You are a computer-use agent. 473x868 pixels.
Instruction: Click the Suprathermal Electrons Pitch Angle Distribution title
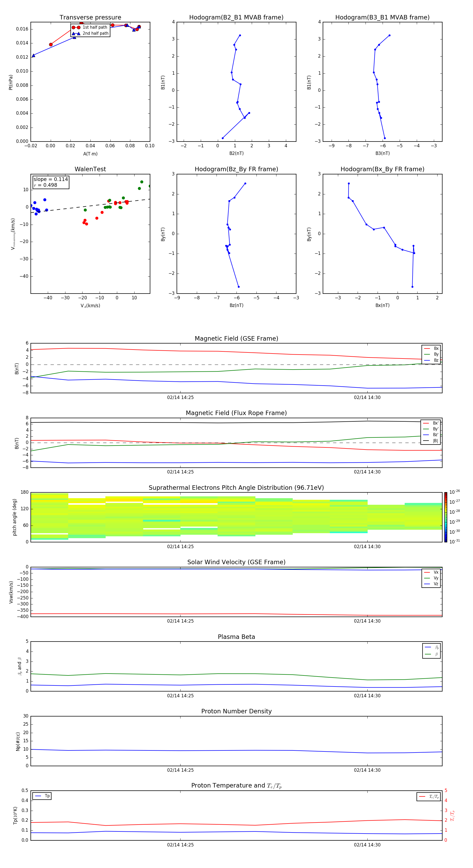(x=236, y=488)
